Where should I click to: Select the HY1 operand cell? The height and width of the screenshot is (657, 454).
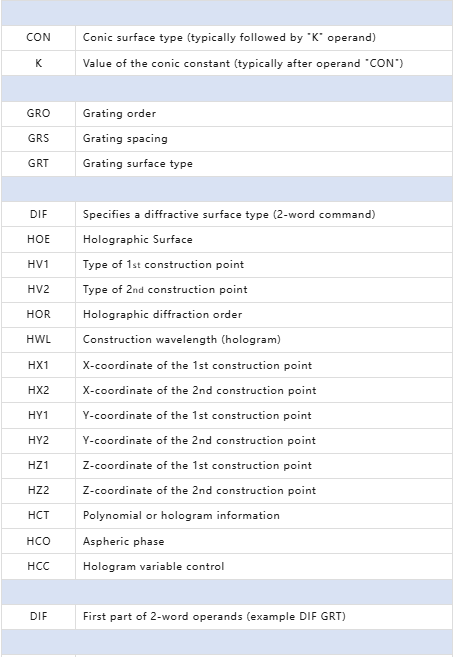click(38, 415)
